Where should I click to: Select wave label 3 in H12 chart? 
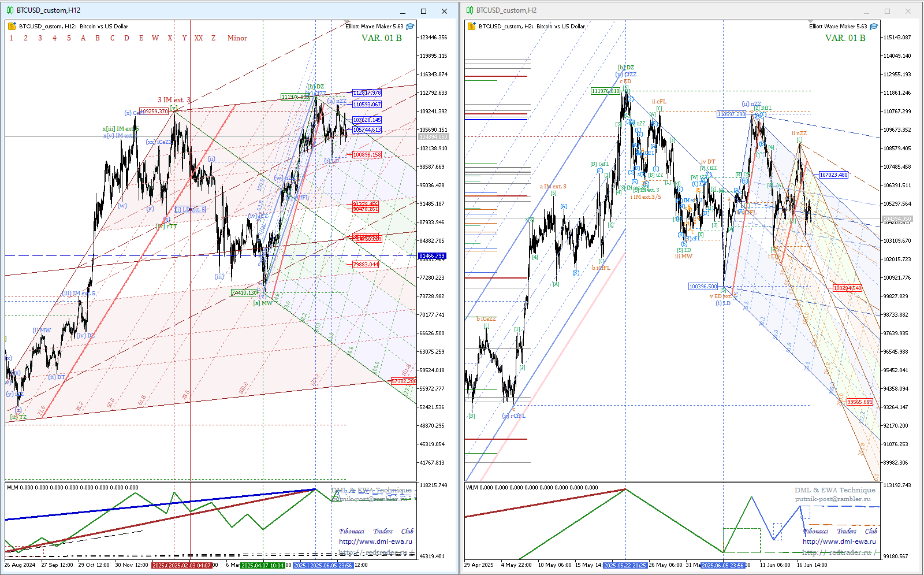(40, 38)
